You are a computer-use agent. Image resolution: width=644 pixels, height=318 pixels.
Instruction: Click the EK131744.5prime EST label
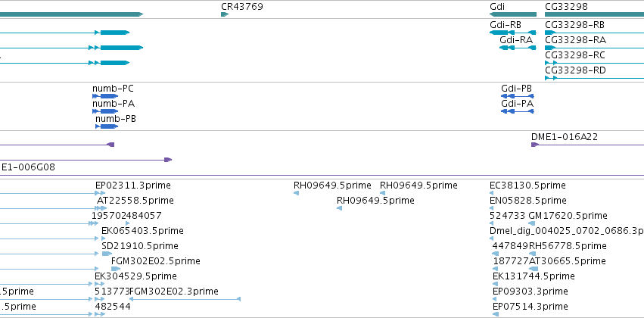(x=534, y=276)
